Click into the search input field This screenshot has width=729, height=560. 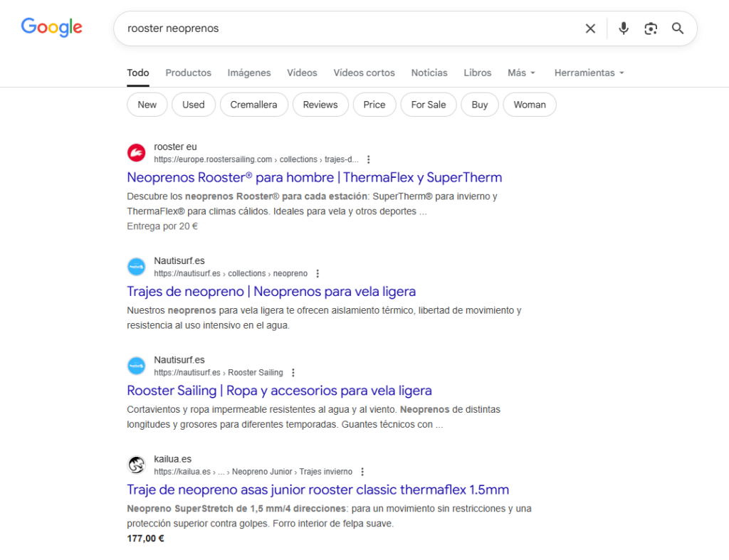tap(349, 28)
